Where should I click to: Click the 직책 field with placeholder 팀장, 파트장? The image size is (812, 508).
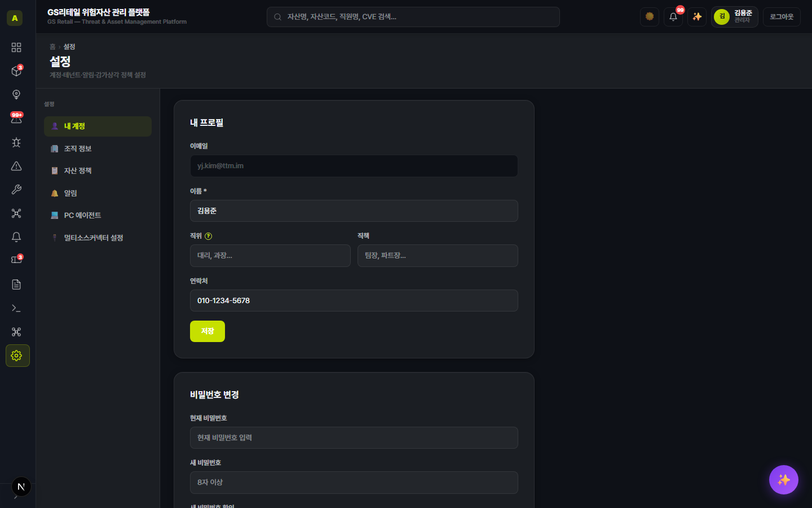[438, 256]
